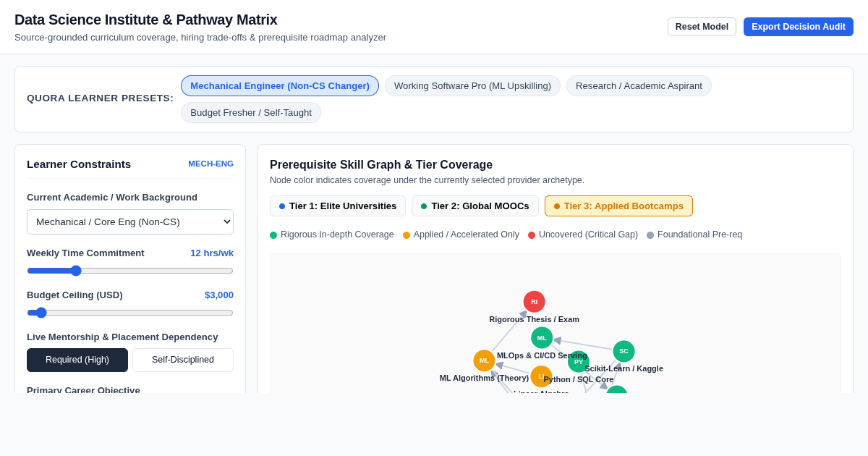This screenshot has width=868, height=456.
Task: Click the MECH-ENG badge label
Action: pos(210,164)
